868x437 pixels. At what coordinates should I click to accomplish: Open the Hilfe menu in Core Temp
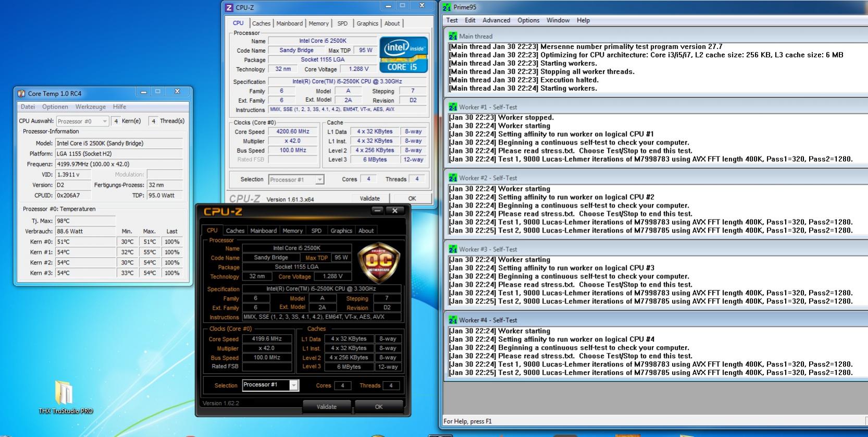click(x=119, y=107)
